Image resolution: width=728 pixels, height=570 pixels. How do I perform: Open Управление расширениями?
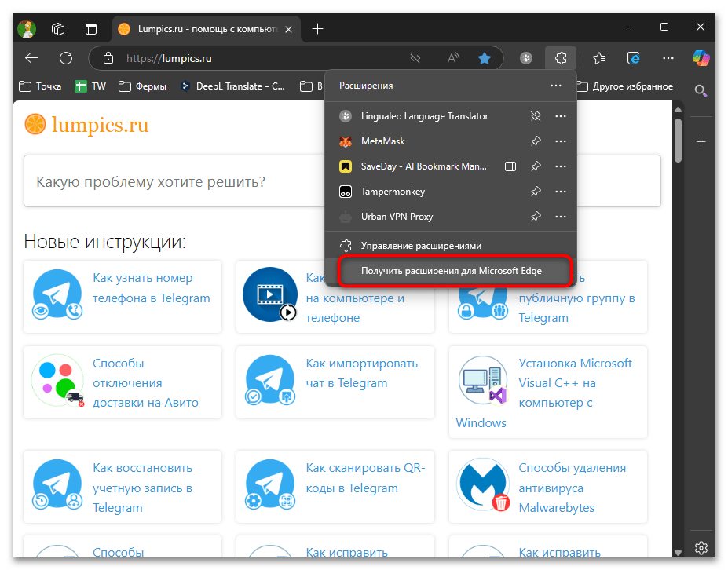point(450,246)
